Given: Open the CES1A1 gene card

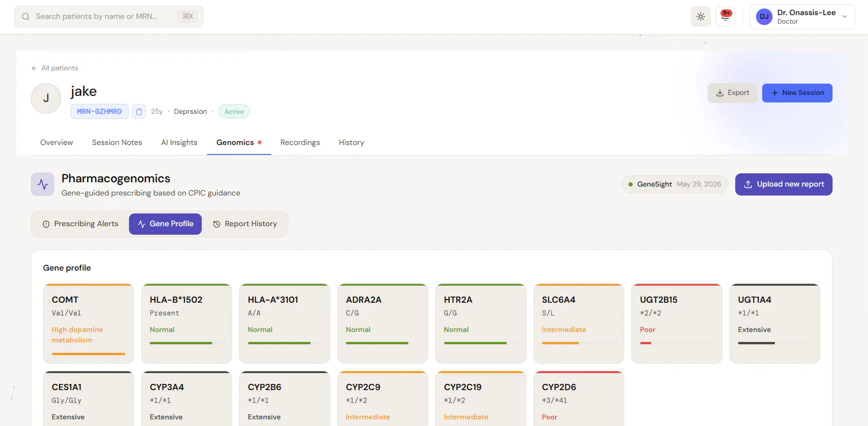Looking at the screenshot, I should [88, 399].
